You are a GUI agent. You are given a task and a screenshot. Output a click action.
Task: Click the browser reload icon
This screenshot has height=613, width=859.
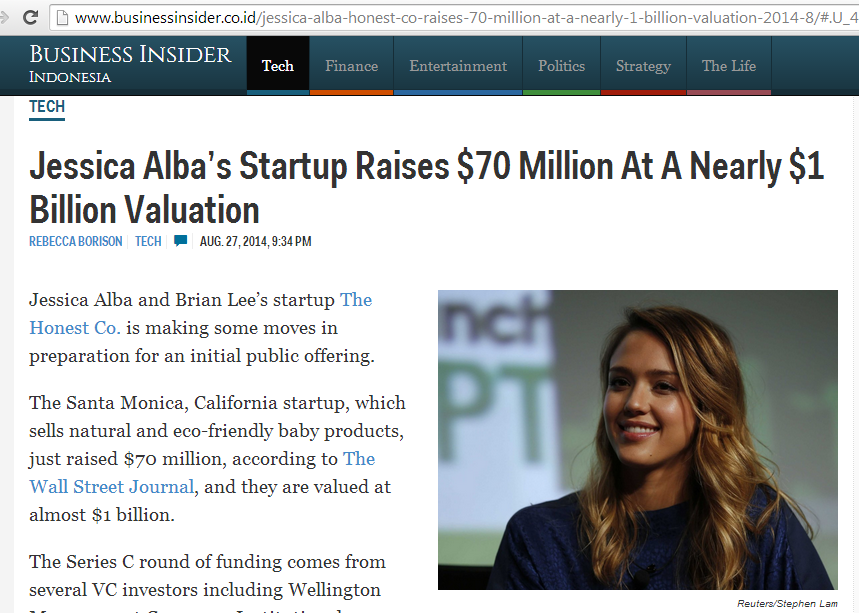tap(30, 17)
